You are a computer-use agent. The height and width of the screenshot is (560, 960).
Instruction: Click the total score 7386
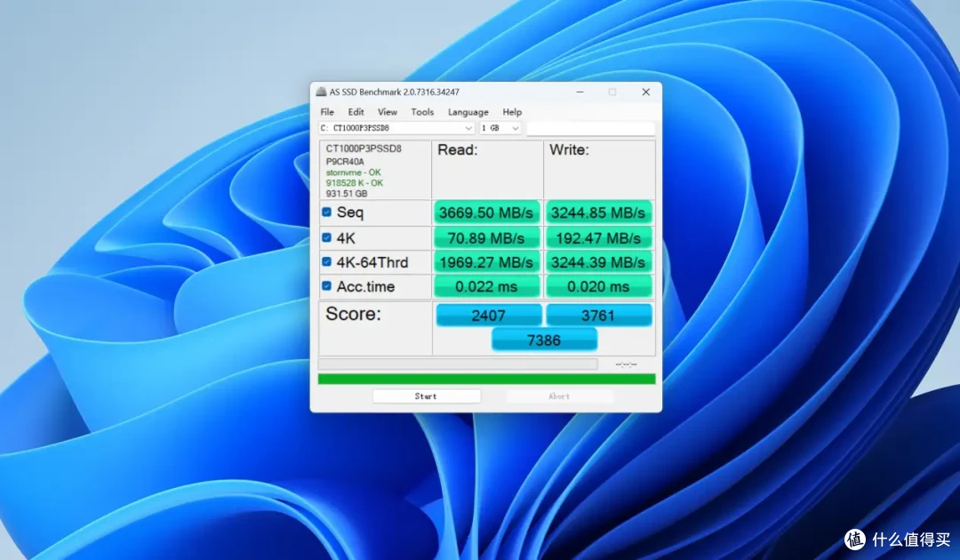(x=544, y=340)
